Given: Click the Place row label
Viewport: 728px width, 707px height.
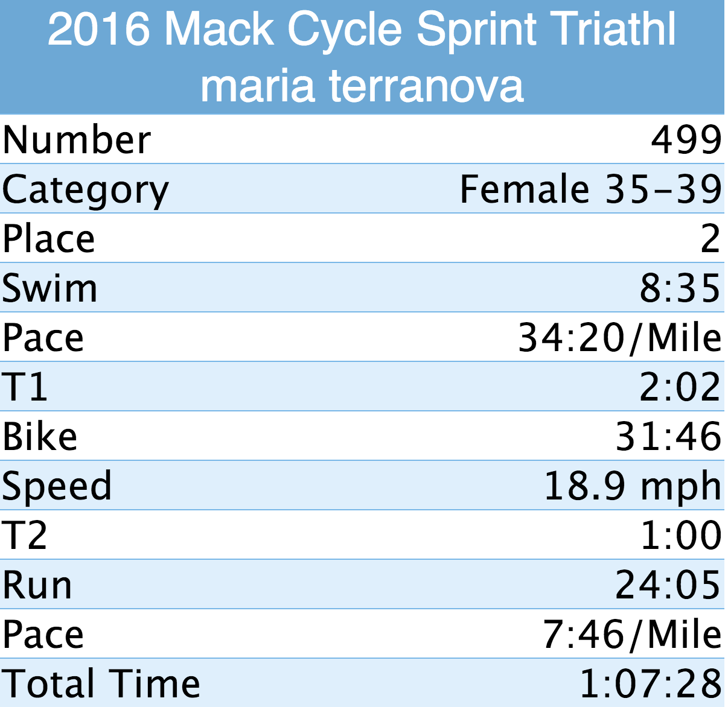Looking at the screenshot, I should (x=49, y=239).
